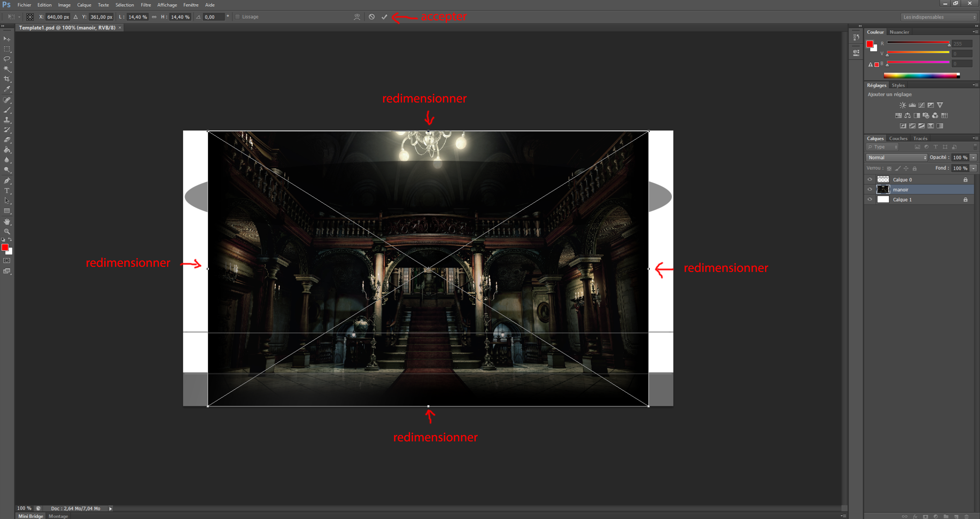Screen dimensions: 980x519
Task: Commit the transformation with the checkmark
Action: coord(384,17)
